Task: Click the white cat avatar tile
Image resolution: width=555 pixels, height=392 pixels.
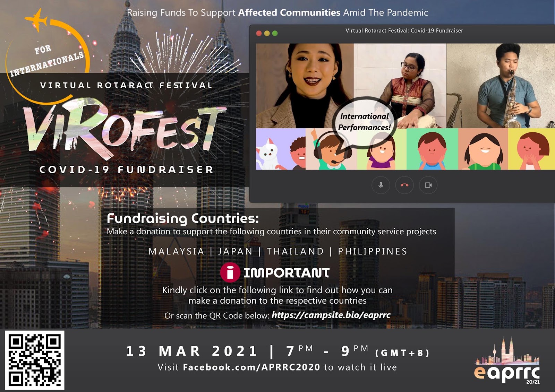Action: click(269, 149)
